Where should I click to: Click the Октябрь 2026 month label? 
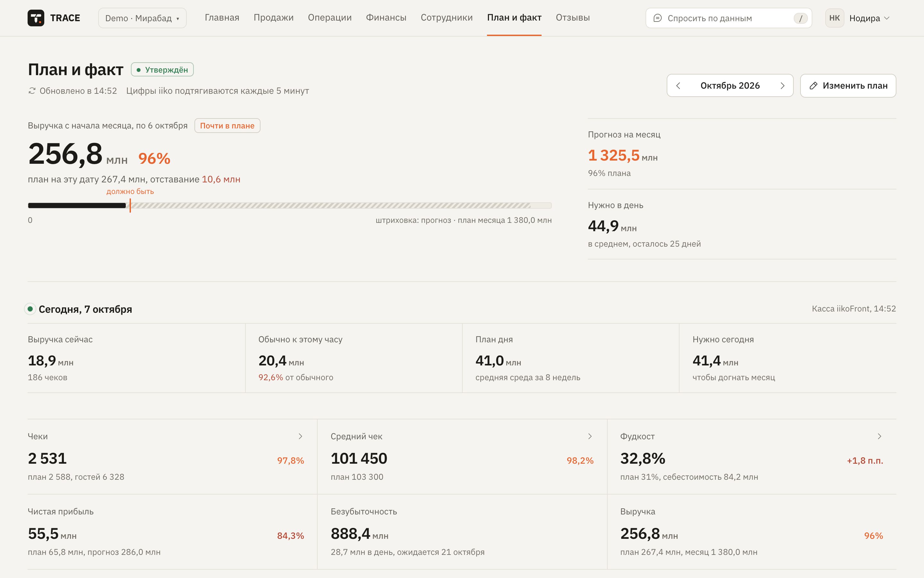tap(730, 86)
